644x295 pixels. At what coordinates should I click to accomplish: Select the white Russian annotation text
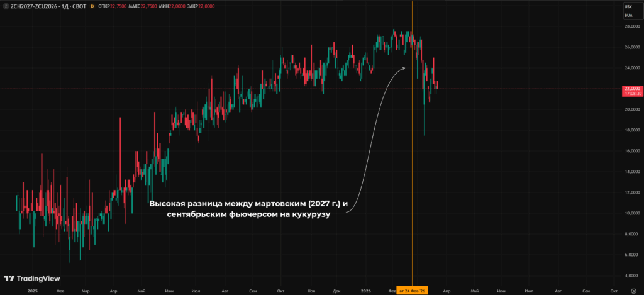248,209
